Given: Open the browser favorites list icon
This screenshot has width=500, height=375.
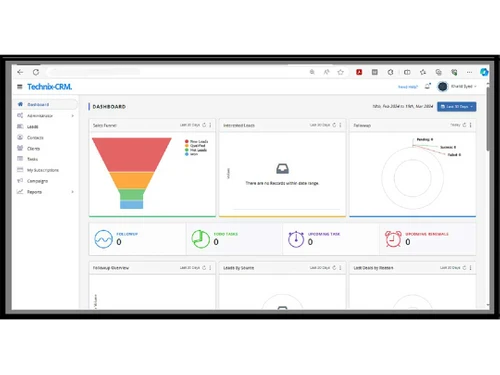Looking at the screenshot, I should [423, 72].
